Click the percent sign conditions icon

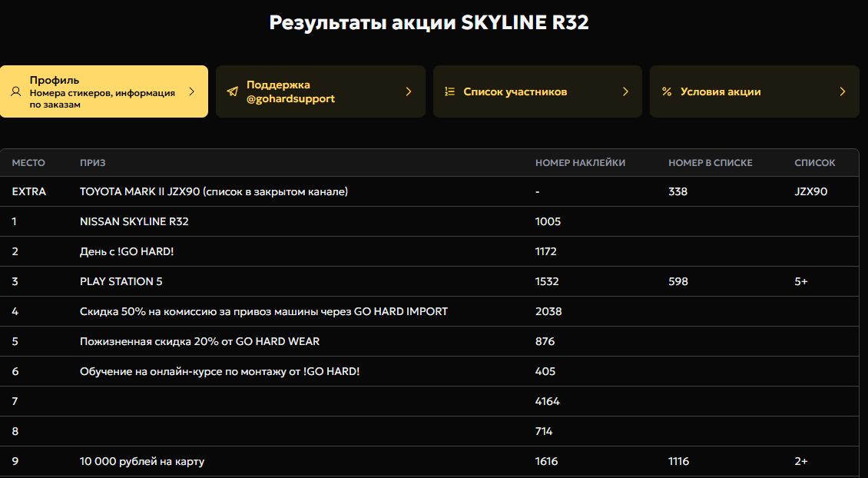tap(666, 91)
